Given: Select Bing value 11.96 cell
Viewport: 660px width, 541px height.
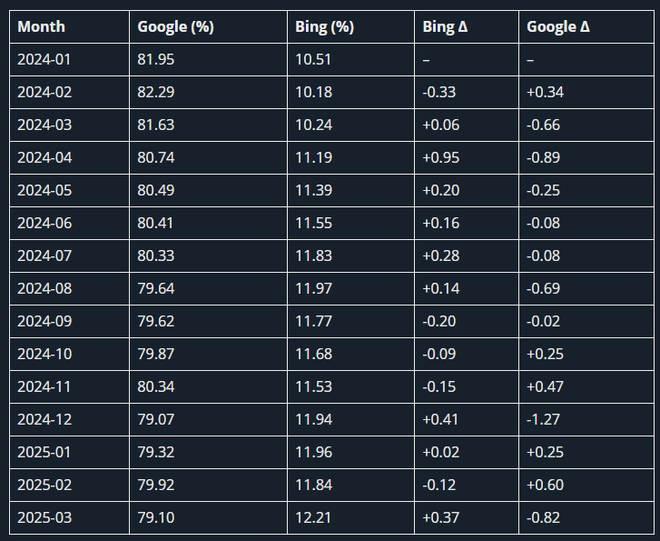Looking at the screenshot, I should coord(351,452).
